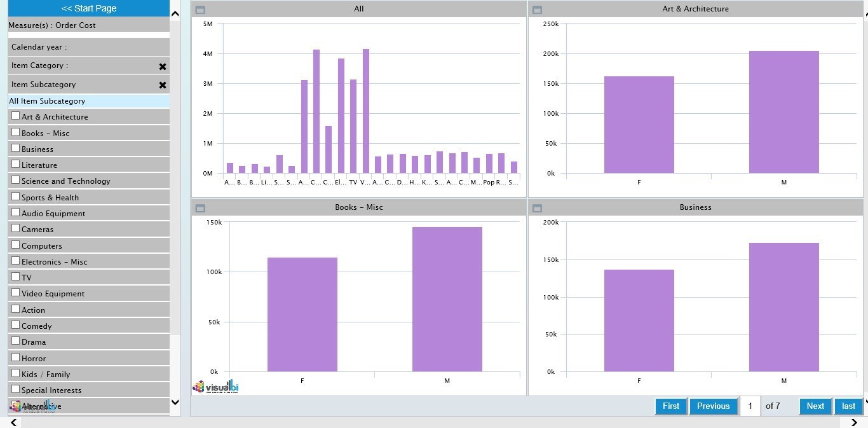The width and height of the screenshot is (868, 428).
Task: Expand the Calendar year filter
Action: point(89,47)
